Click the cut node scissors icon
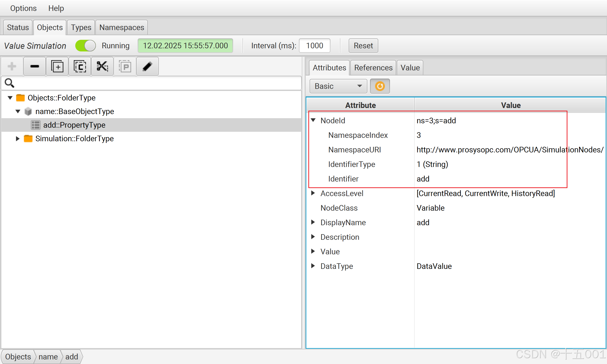Viewport: 607px width, 364px height. tap(102, 66)
